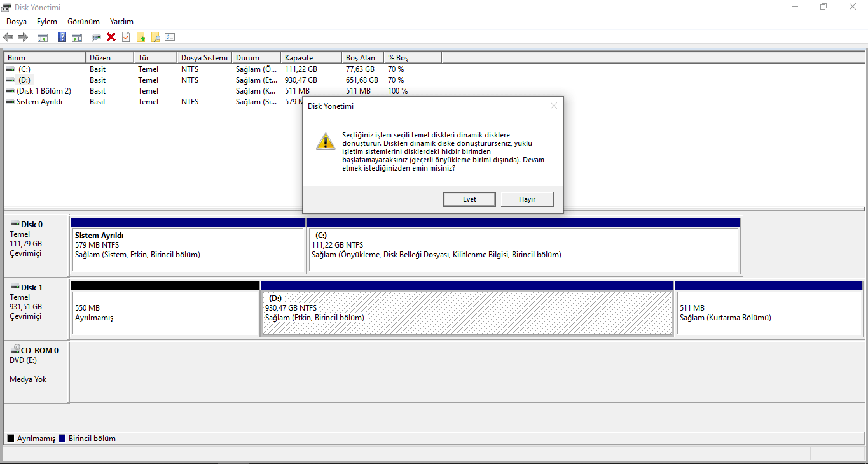Open the Görünüm menu
868x464 pixels.
(x=83, y=22)
